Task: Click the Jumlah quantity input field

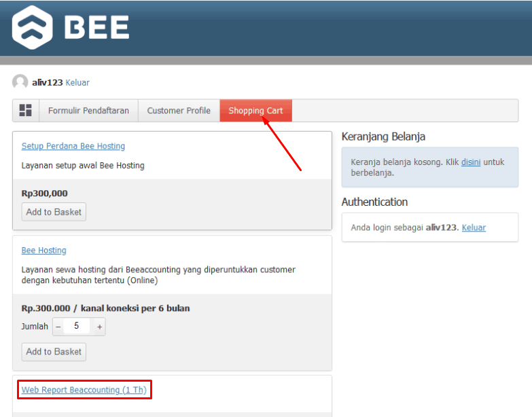Action: click(77, 327)
